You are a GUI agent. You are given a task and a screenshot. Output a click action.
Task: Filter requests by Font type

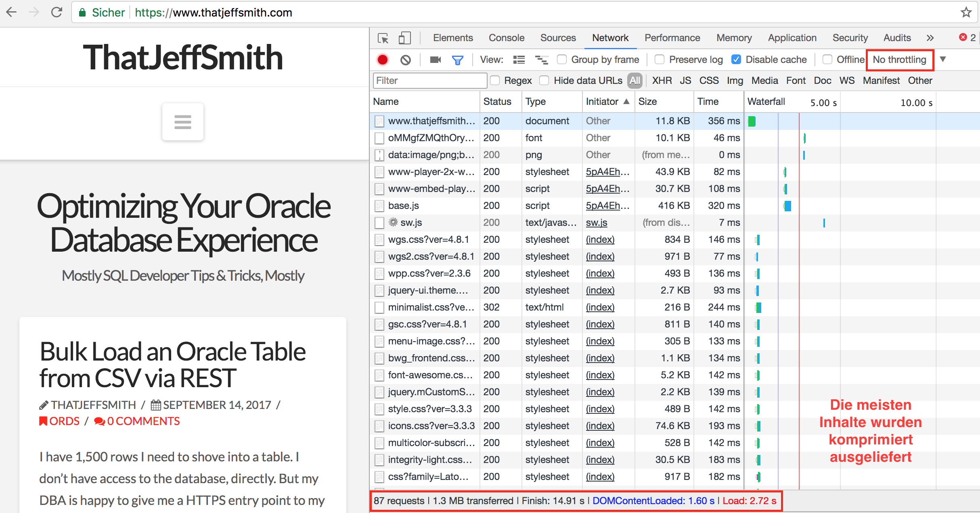[796, 81]
